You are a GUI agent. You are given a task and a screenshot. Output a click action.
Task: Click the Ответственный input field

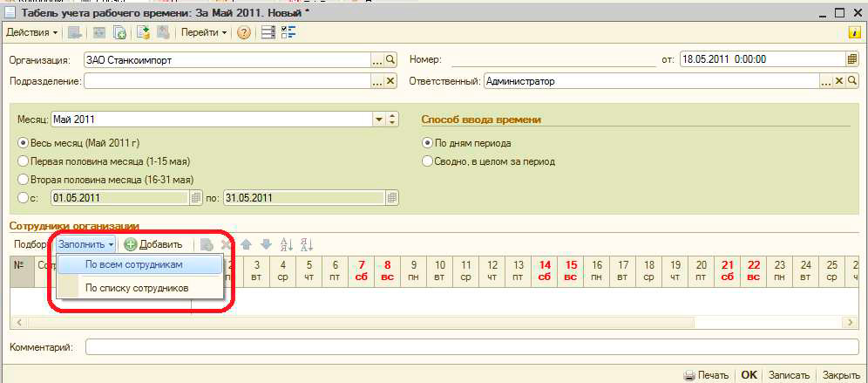[x=652, y=81]
